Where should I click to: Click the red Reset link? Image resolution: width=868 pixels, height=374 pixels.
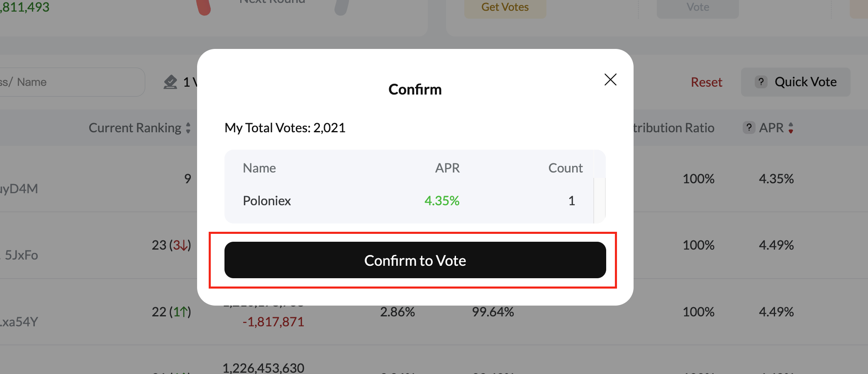coord(706,82)
